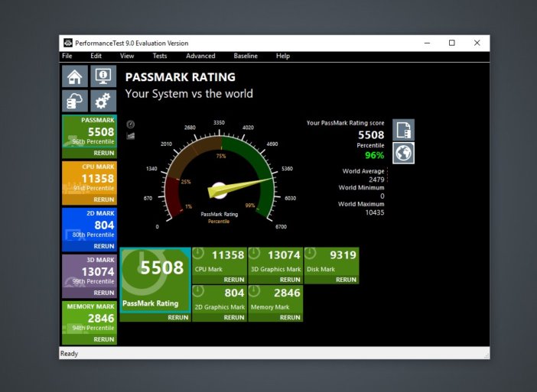Open the gears settings icon
The image size is (537, 392).
pyautogui.click(x=103, y=101)
